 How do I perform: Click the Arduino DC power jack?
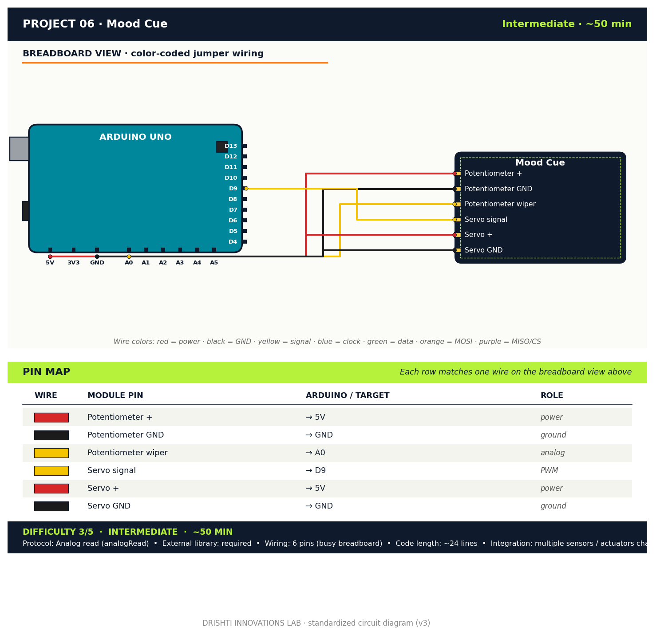coord(26,211)
